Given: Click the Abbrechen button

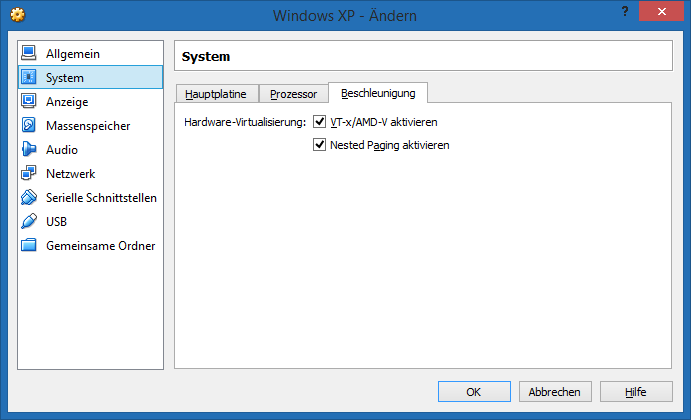Looking at the screenshot, I should pyautogui.click(x=555, y=391).
